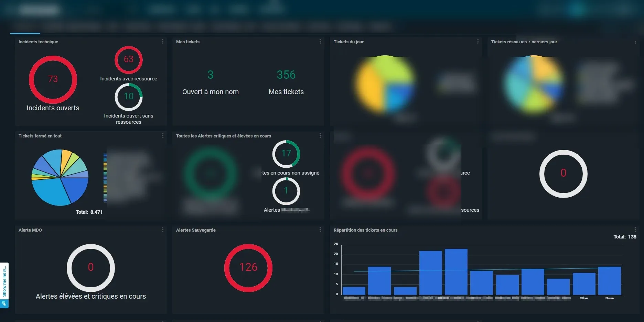644x322 pixels.
Task: Open the Tickets résolus panel kebab icon
Action: click(x=635, y=43)
